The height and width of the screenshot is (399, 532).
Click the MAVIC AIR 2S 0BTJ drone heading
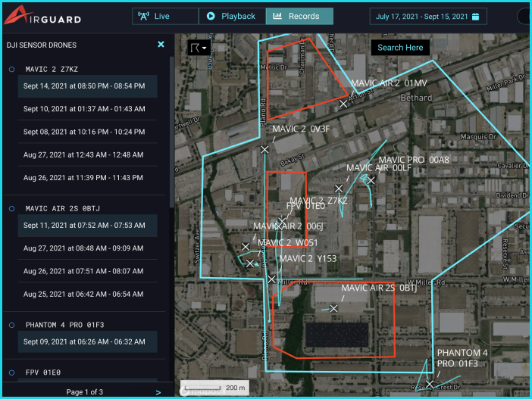click(63, 209)
